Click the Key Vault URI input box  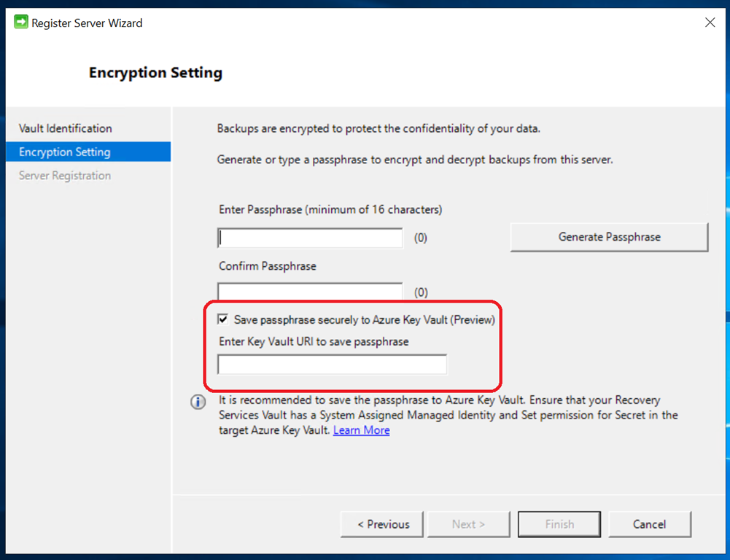332,365
